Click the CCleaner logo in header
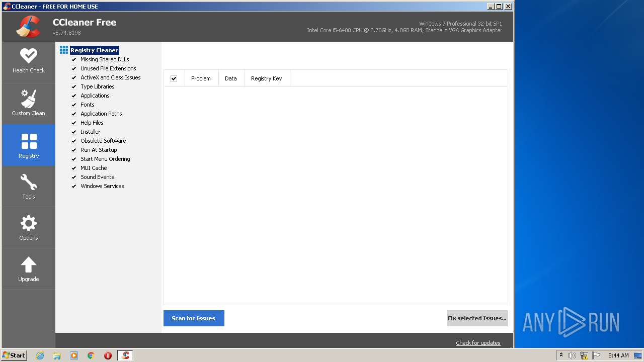The width and height of the screenshot is (644, 362). pos(28,27)
